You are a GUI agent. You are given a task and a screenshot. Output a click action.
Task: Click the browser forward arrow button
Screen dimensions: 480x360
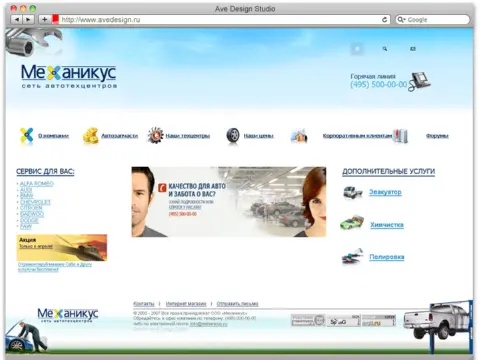click(28, 19)
